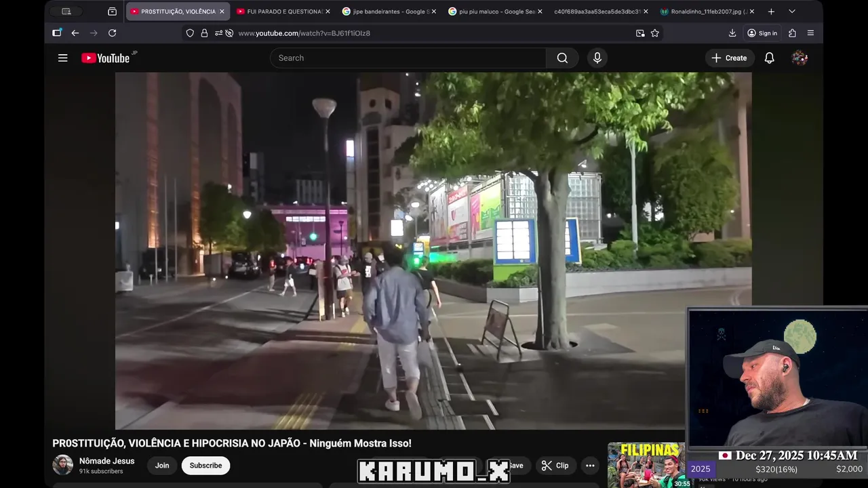The width and height of the screenshot is (868, 488).
Task: Close the Ronaldinho_11feb2007.jpg tab
Action: 752,12
